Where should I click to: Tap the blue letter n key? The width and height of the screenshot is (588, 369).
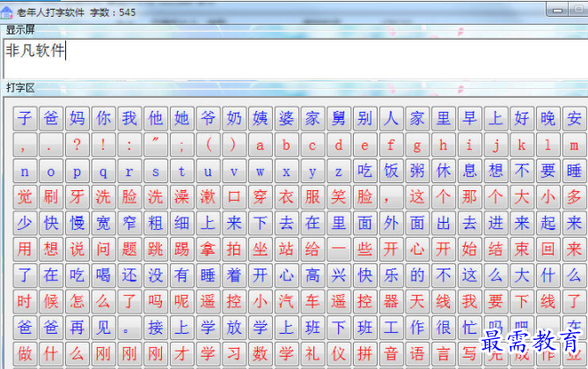click(25, 171)
